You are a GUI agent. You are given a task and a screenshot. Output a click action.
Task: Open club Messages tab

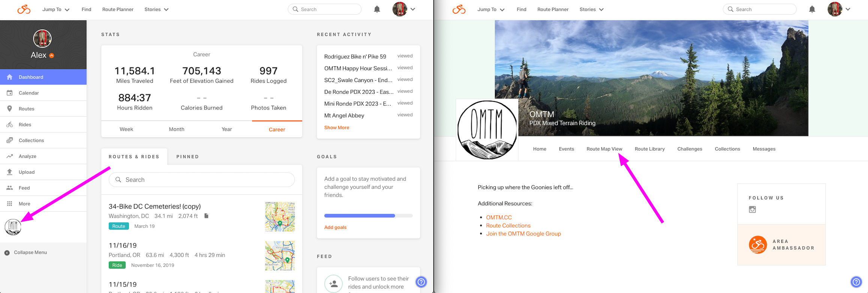point(764,149)
